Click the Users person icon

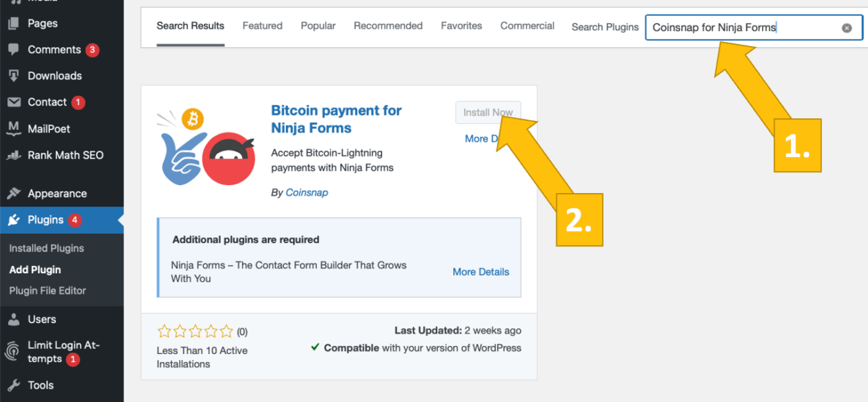pos(13,320)
